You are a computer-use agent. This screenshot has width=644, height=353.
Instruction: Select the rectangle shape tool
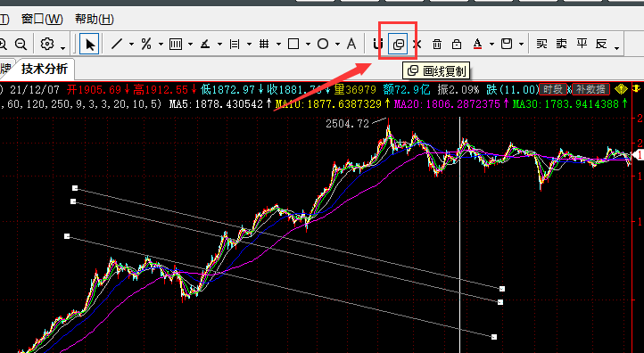293,44
